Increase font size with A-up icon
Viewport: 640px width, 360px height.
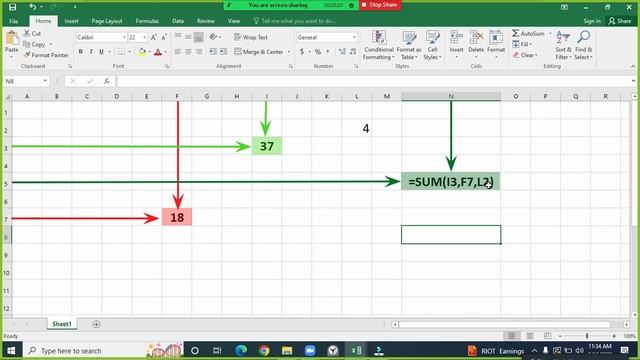(153, 38)
